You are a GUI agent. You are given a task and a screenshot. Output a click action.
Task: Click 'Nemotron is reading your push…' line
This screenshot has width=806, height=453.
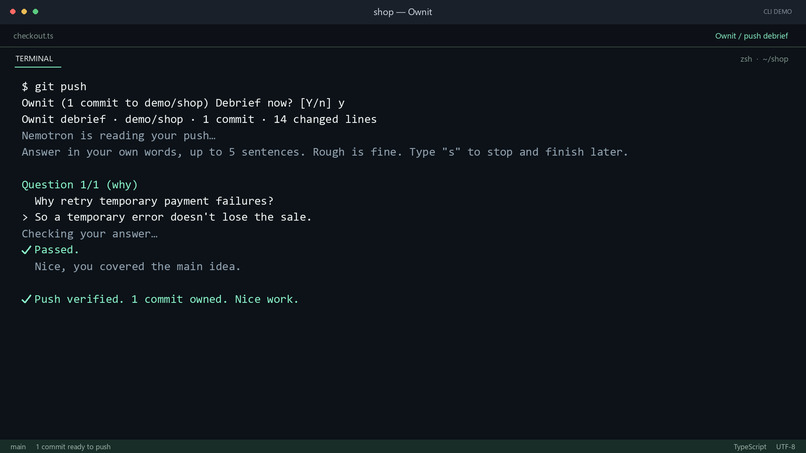point(118,136)
